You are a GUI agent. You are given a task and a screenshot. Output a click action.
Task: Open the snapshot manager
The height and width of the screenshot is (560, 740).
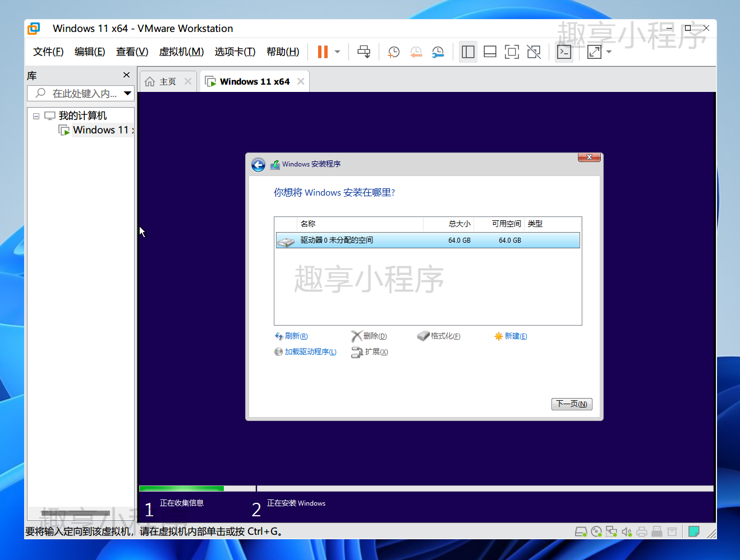[x=438, y=52]
